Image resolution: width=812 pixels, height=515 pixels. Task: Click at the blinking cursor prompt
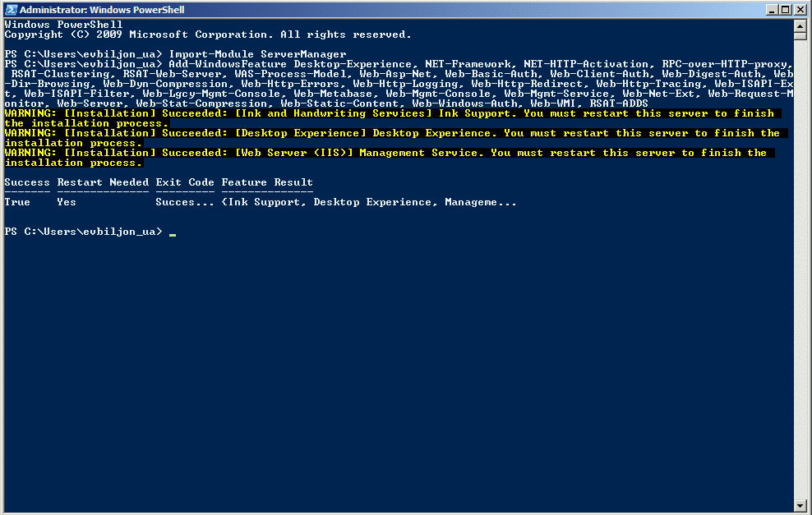point(173,232)
